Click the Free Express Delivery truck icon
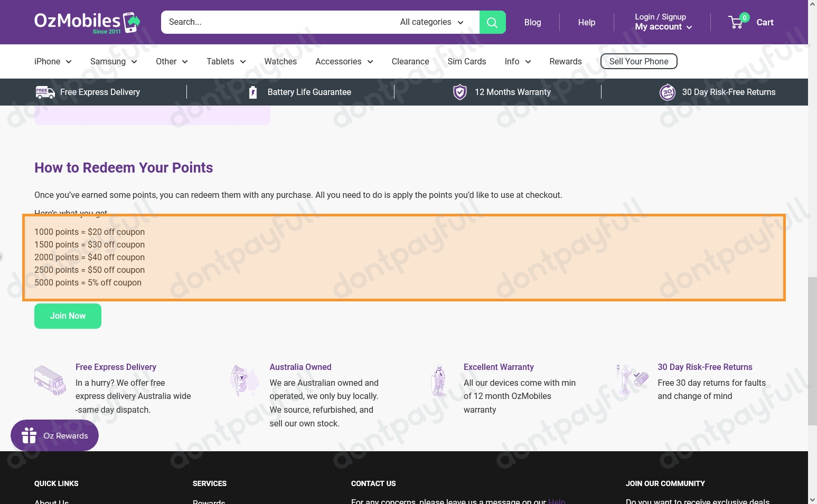The image size is (817, 504). (45, 92)
